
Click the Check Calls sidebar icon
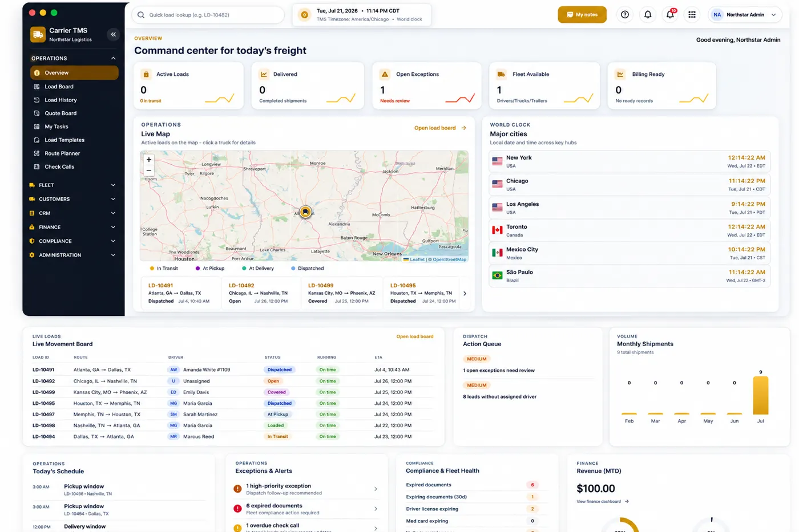(37, 166)
